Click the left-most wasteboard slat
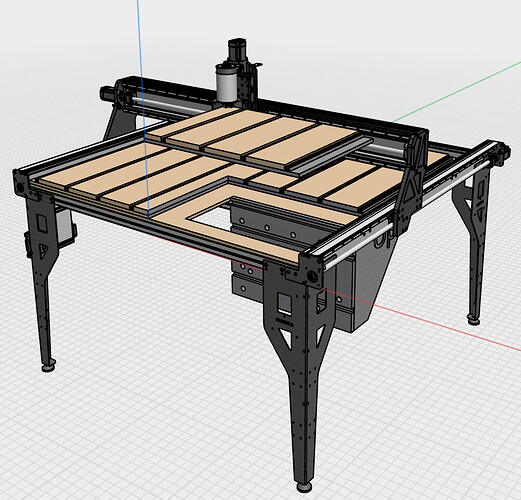 97,162
